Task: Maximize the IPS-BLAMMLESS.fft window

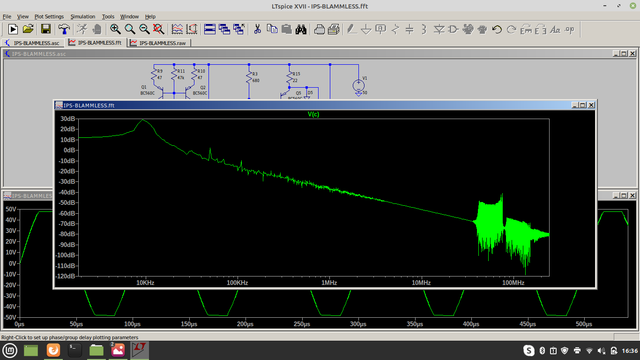Action: [x=583, y=105]
